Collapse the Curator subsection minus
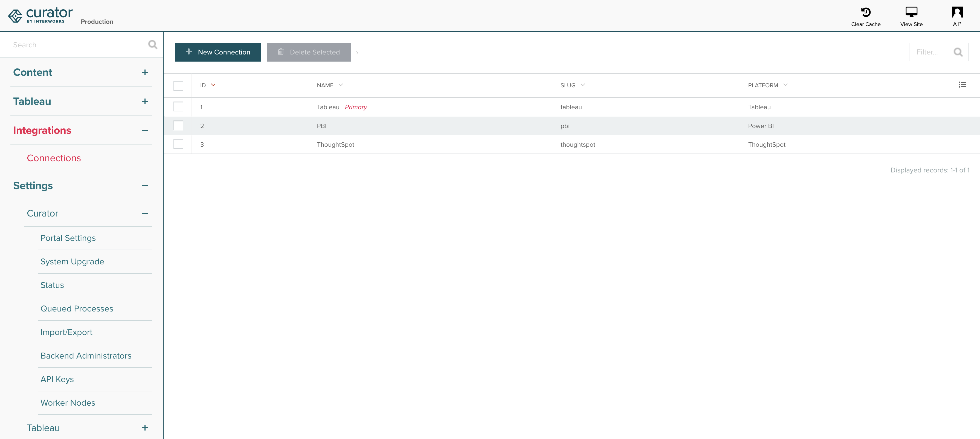Image resolution: width=980 pixels, height=439 pixels. pos(145,213)
